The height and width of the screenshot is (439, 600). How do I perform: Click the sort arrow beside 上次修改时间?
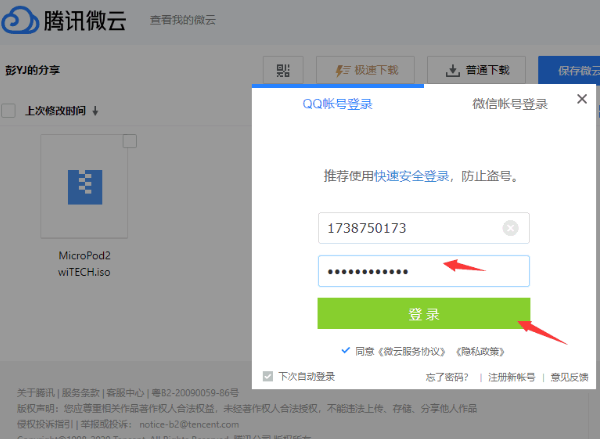[x=95, y=111]
